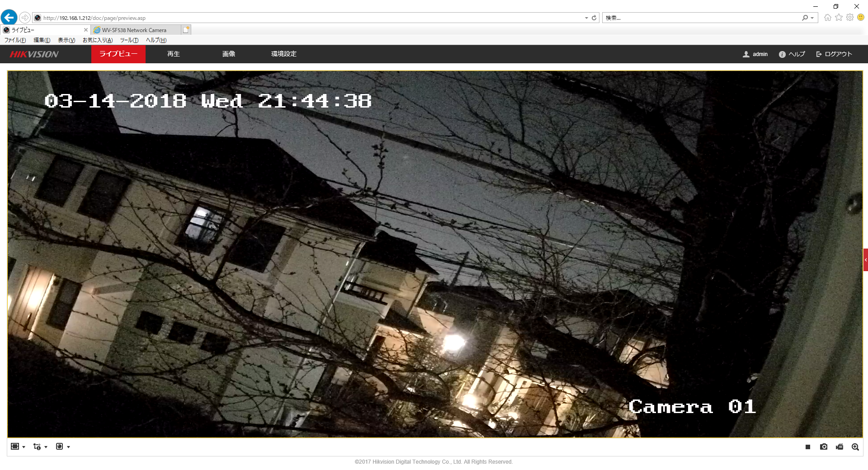
Task: Open the ツール(T) menu
Action: click(129, 40)
